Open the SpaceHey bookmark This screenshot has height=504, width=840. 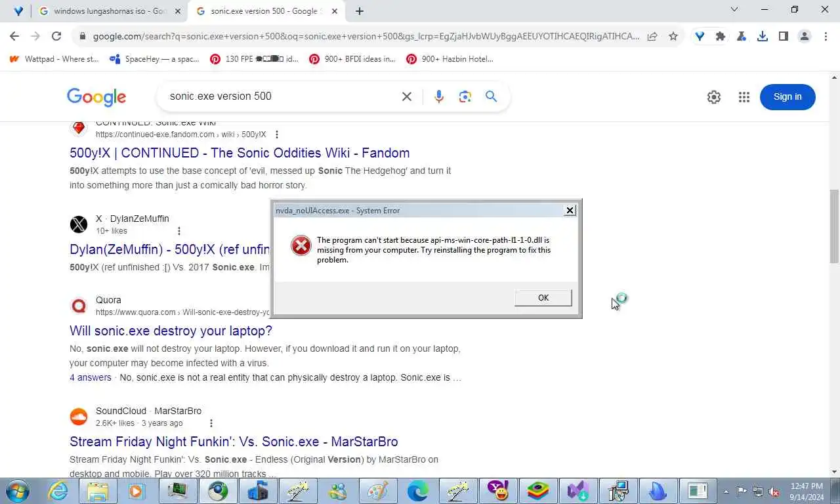155,59
